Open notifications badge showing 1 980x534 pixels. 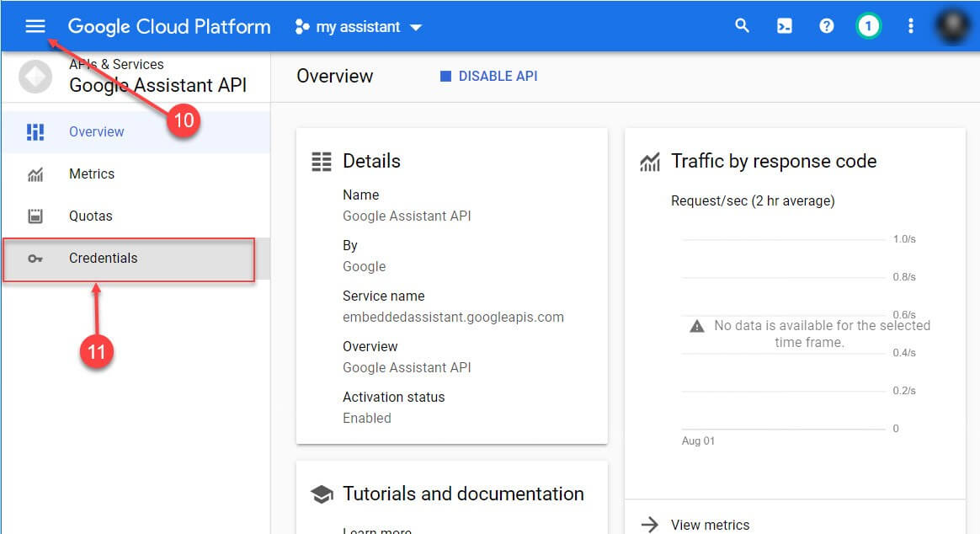coord(868,26)
